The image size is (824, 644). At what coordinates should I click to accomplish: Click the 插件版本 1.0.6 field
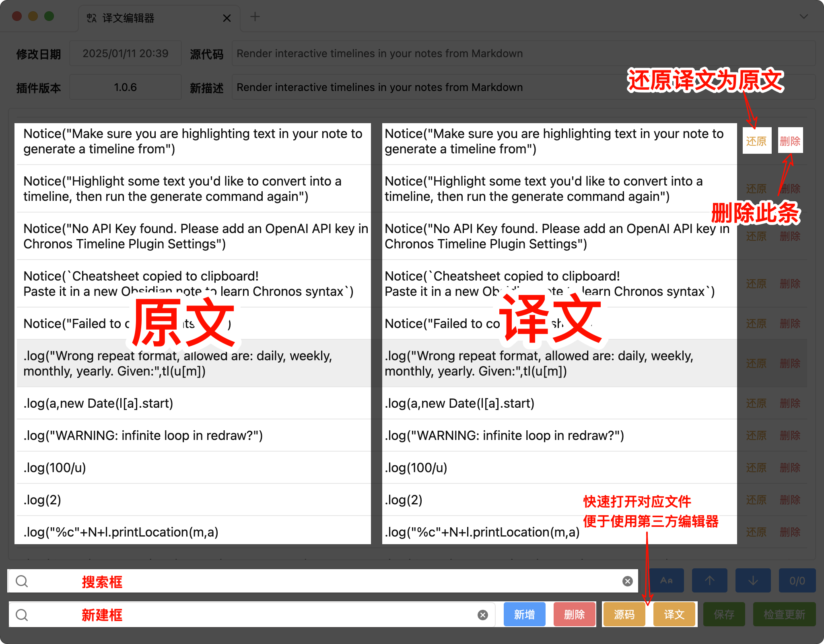125,87
